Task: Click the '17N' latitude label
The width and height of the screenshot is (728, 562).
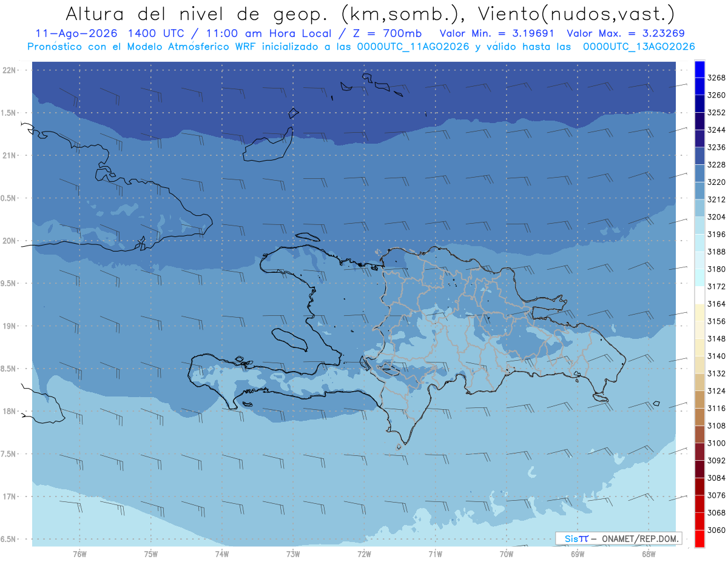Action: (x=10, y=497)
